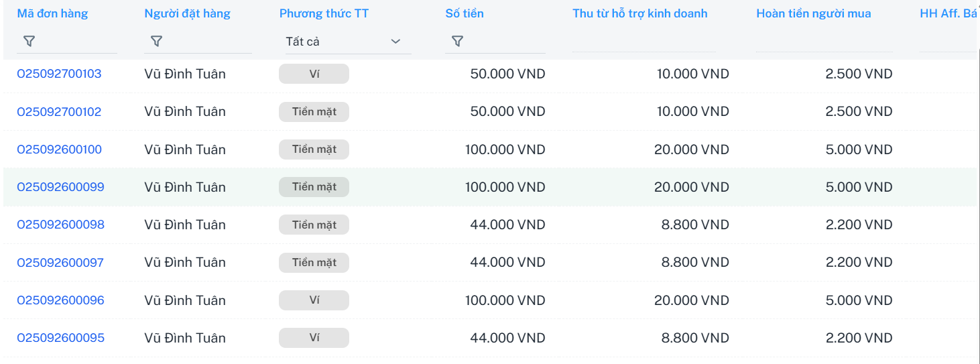Sort by Số tiền column header
Viewport: 980px width, 364px height.
[465, 13]
